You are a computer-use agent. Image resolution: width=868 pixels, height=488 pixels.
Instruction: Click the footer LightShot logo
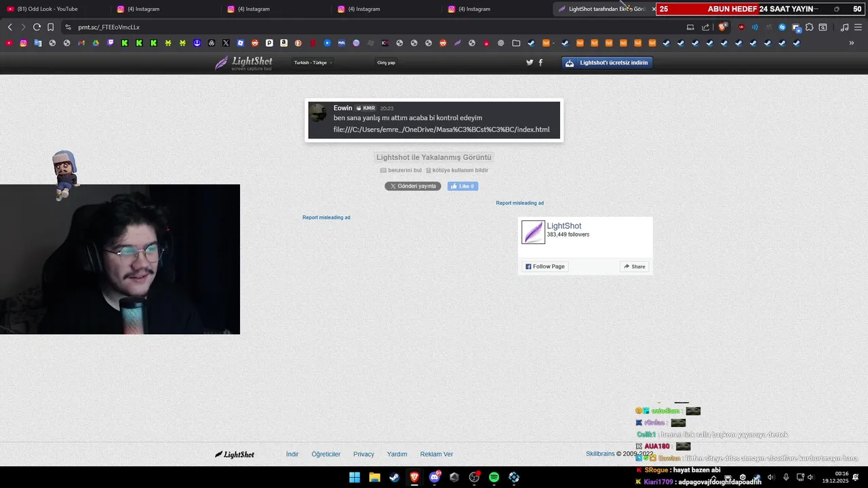click(x=235, y=454)
